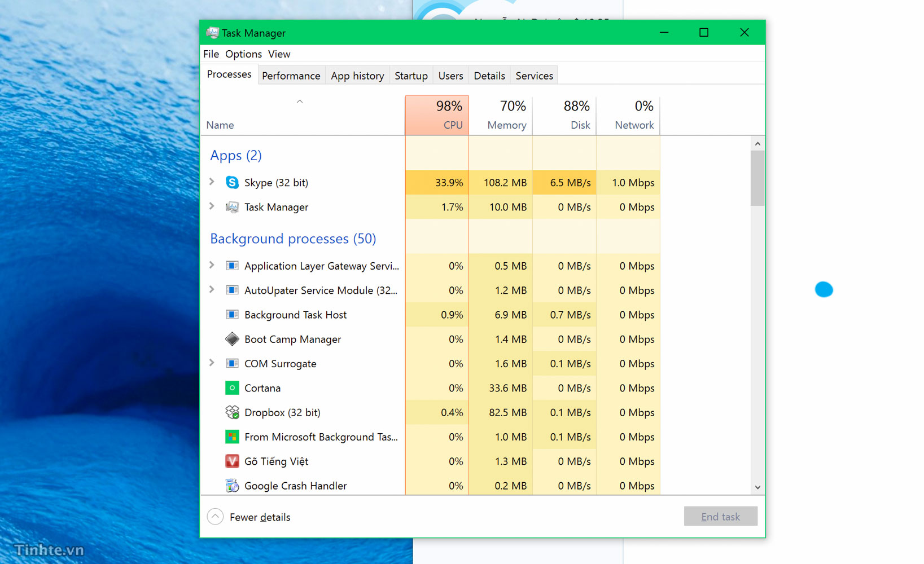
Task: Click Skype's 6.5 MB/s disk value
Action: [x=570, y=183]
